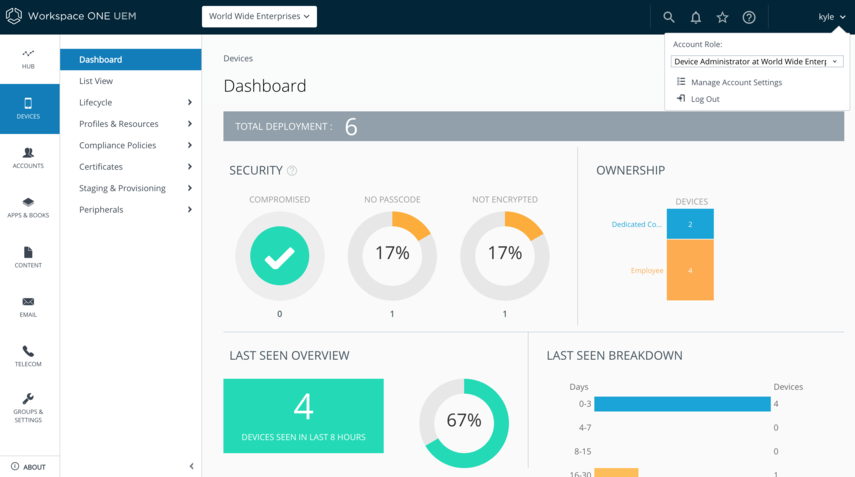Image resolution: width=855 pixels, height=477 pixels.
Task: Click Log Out
Action: click(704, 99)
